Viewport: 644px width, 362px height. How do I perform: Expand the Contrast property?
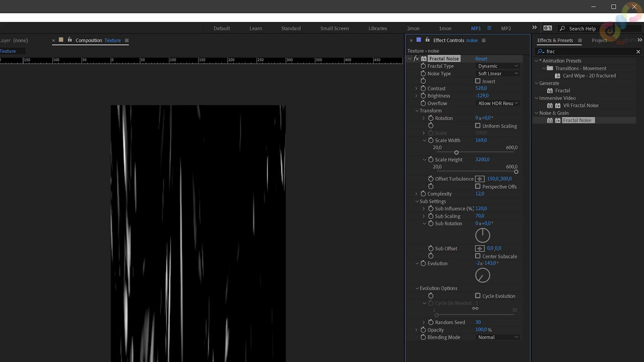[417, 88]
